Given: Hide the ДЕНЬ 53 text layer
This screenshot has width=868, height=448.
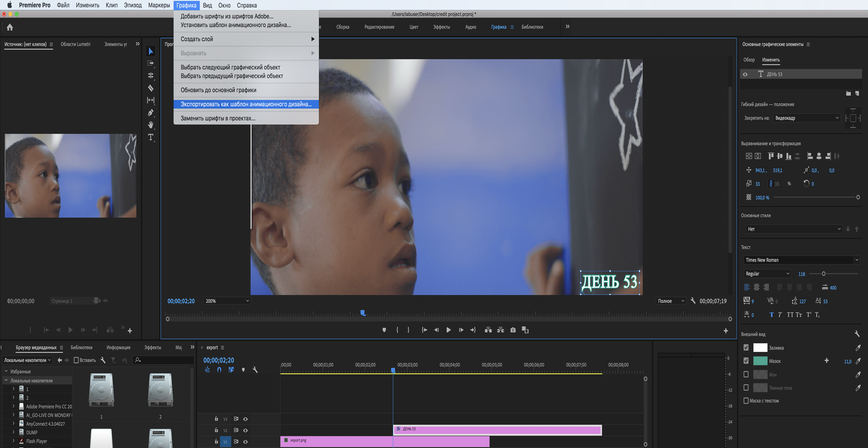Looking at the screenshot, I should click(745, 74).
